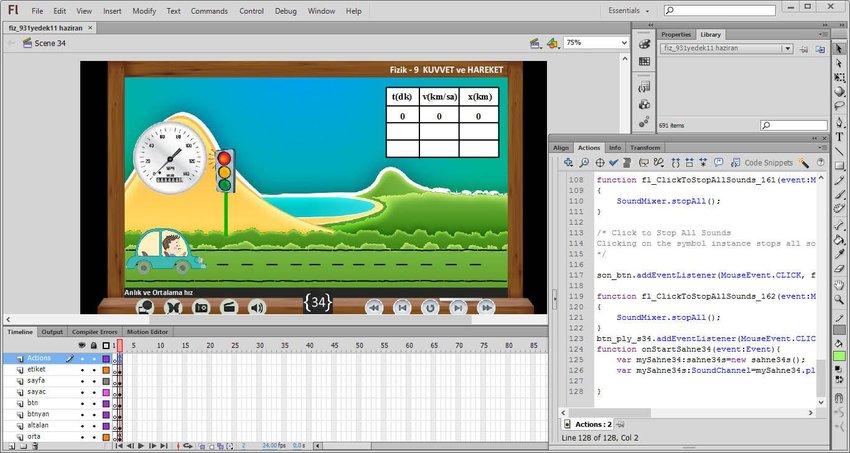Click the Delete layer trash icon
This screenshot has height=453, width=850.
point(35,446)
